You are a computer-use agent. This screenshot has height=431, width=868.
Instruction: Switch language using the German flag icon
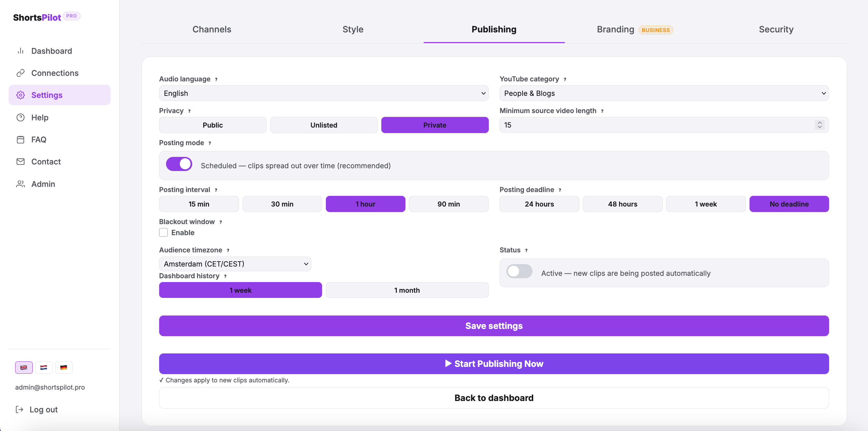click(64, 368)
